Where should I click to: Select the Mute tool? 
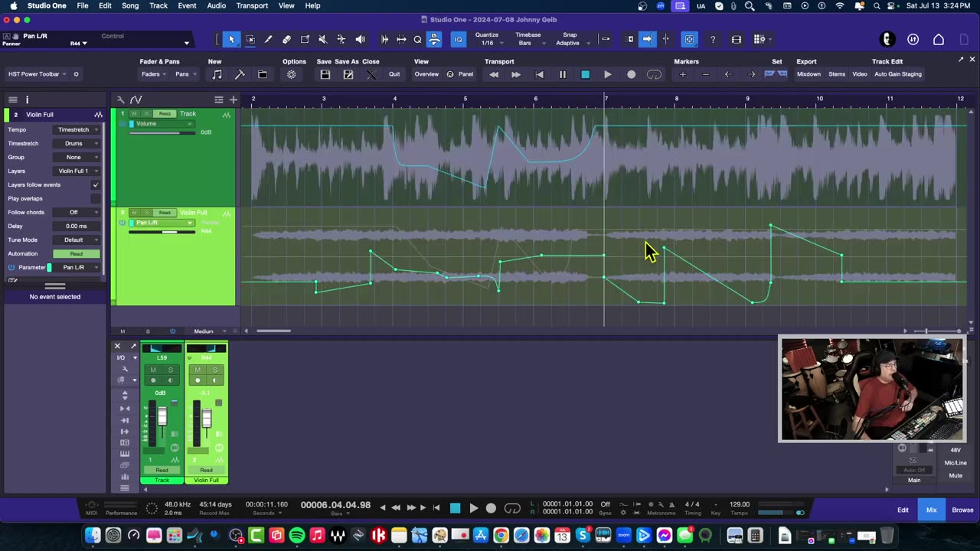coord(323,39)
